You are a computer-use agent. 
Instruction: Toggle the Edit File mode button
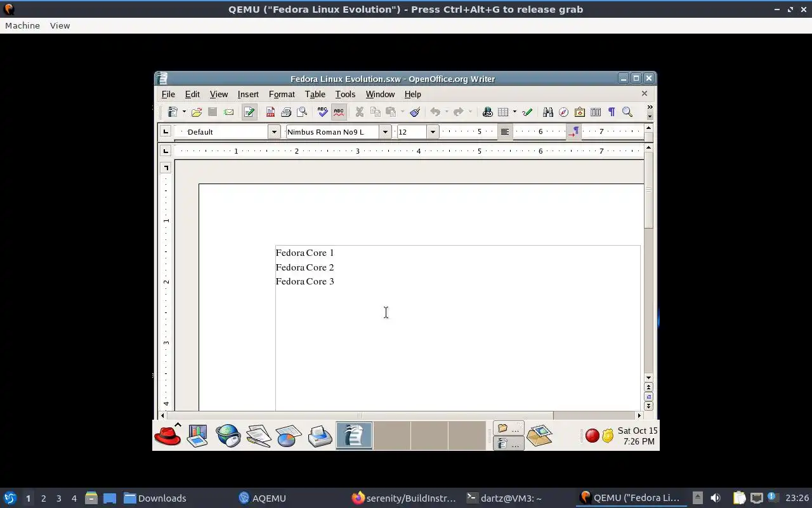(249, 112)
